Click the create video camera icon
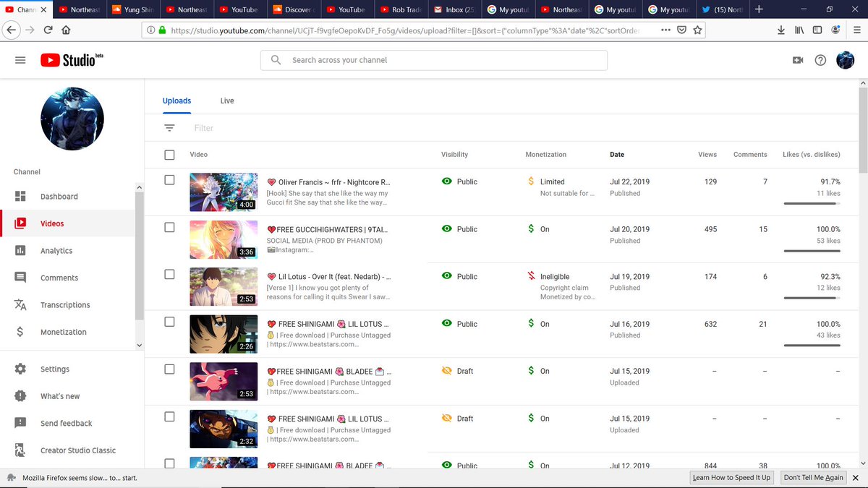 click(798, 60)
